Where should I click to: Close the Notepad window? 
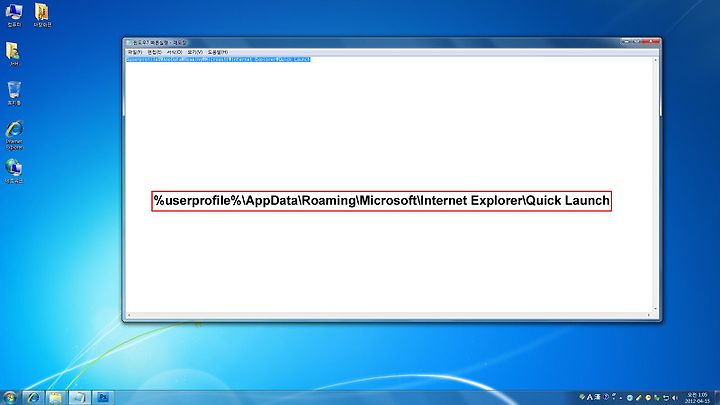point(651,42)
